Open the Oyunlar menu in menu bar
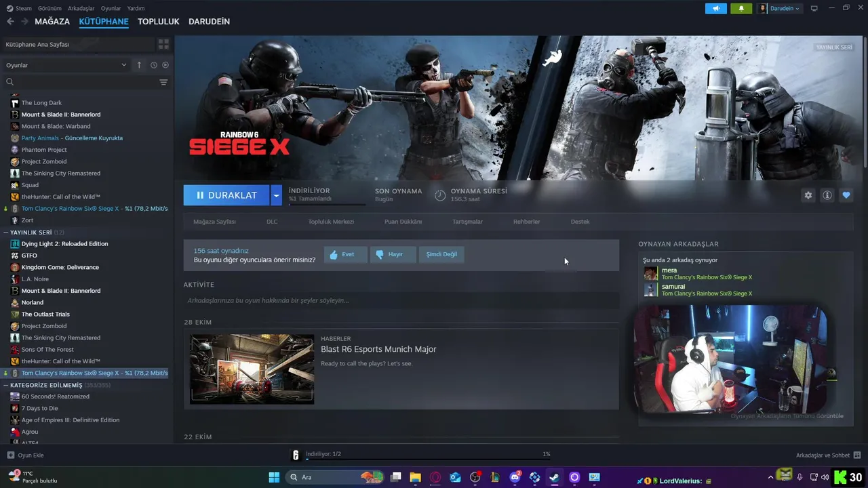Image resolution: width=868 pixels, height=488 pixels. click(x=111, y=8)
